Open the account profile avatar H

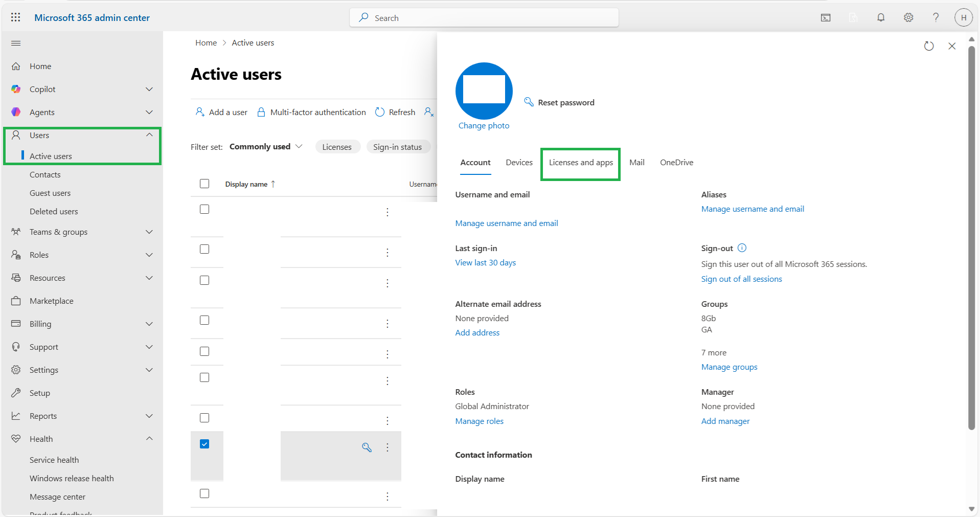tap(963, 17)
